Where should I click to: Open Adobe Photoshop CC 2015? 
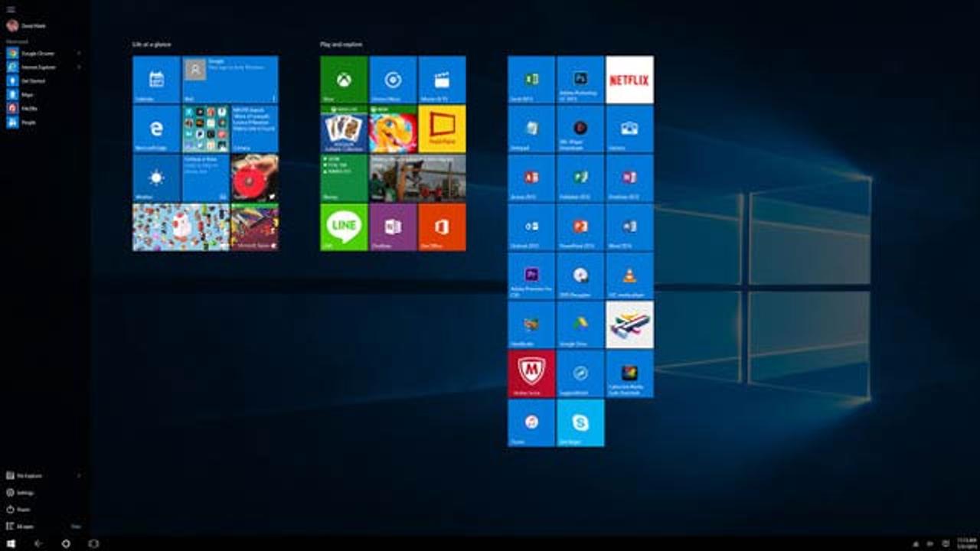580,79
